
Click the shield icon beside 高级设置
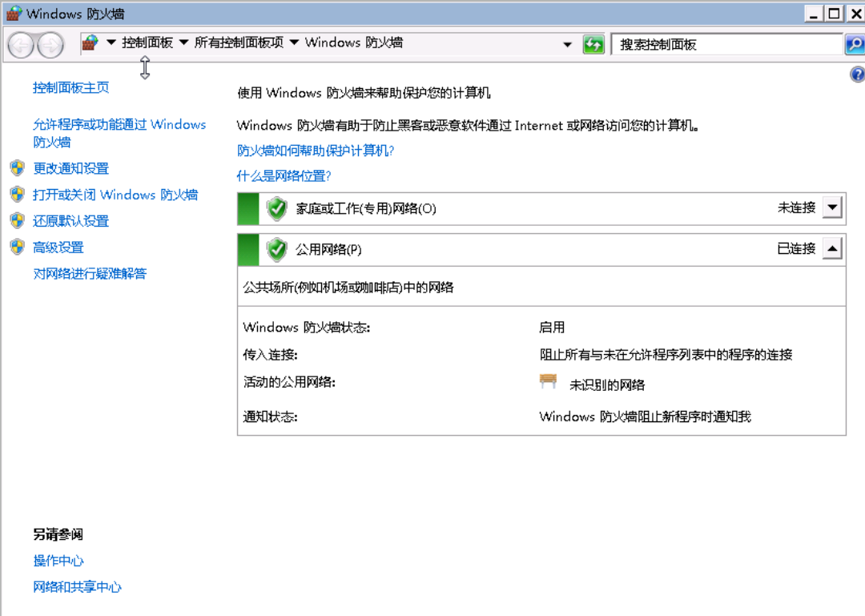[x=17, y=247]
